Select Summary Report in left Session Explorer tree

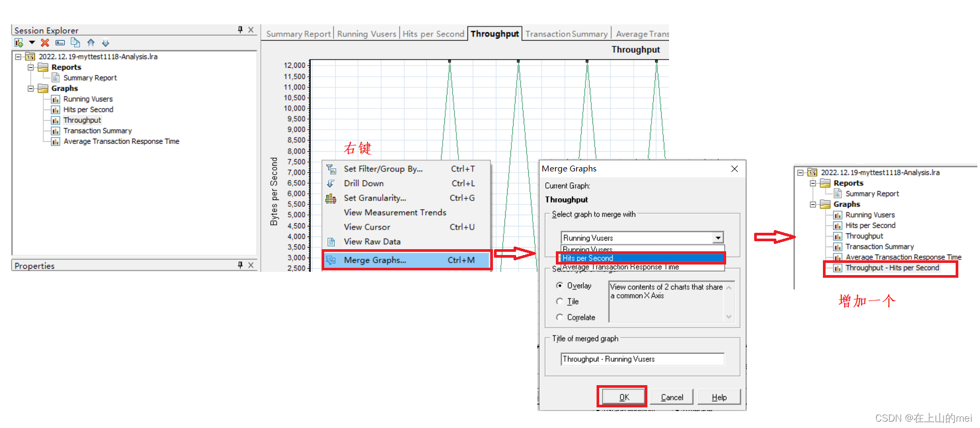point(90,78)
